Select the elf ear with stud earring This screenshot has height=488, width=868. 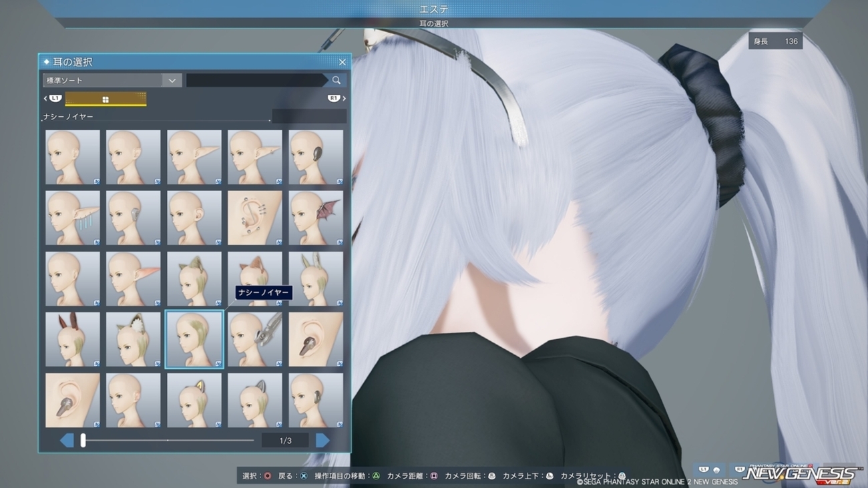click(x=255, y=158)
